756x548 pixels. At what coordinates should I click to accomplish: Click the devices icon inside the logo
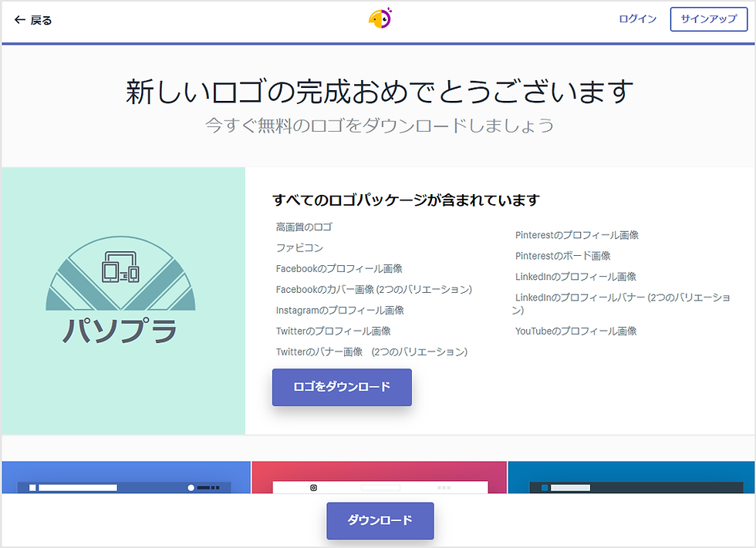tap(120, 267)
